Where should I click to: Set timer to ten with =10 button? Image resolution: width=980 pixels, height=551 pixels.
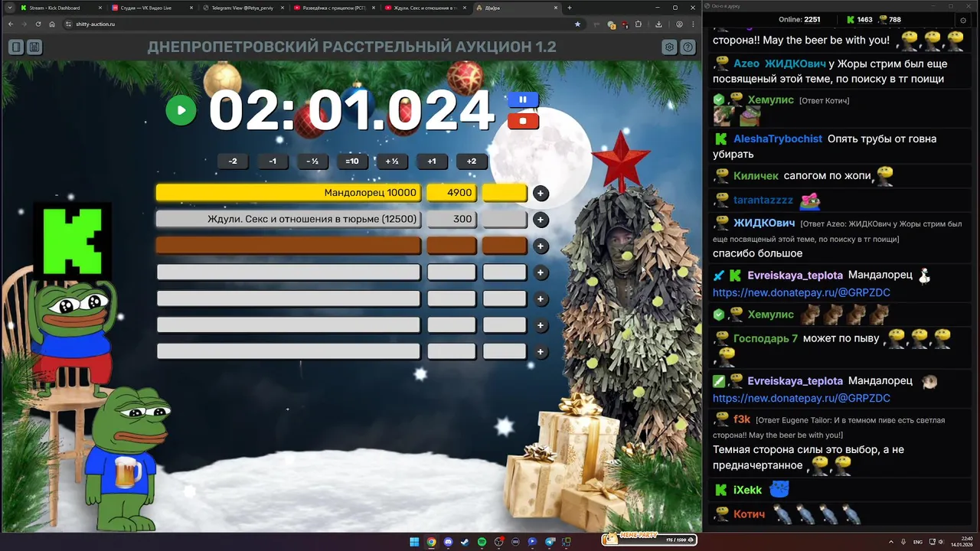tap(352, 161)
